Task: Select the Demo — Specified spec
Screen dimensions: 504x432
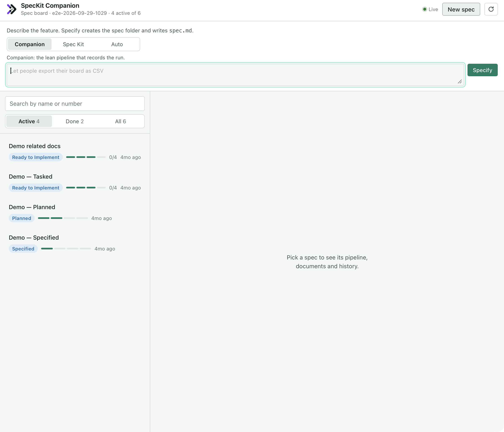Action: point(75,243)
